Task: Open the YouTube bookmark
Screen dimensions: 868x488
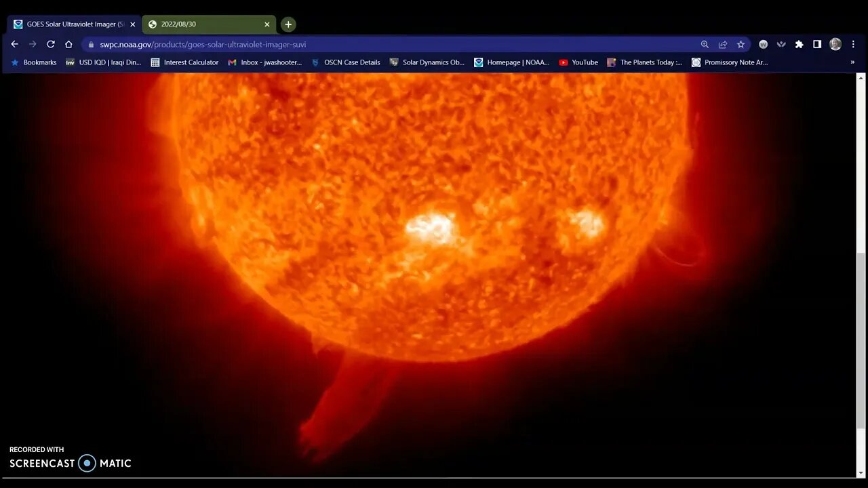Action: [x=578, y=62]
